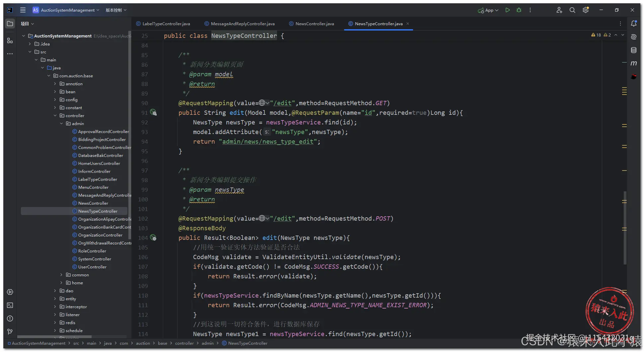644x352 pixels.
Task: Click the AuctionSystemManagement breadcrumb
Action: click(x=38, y=343)
